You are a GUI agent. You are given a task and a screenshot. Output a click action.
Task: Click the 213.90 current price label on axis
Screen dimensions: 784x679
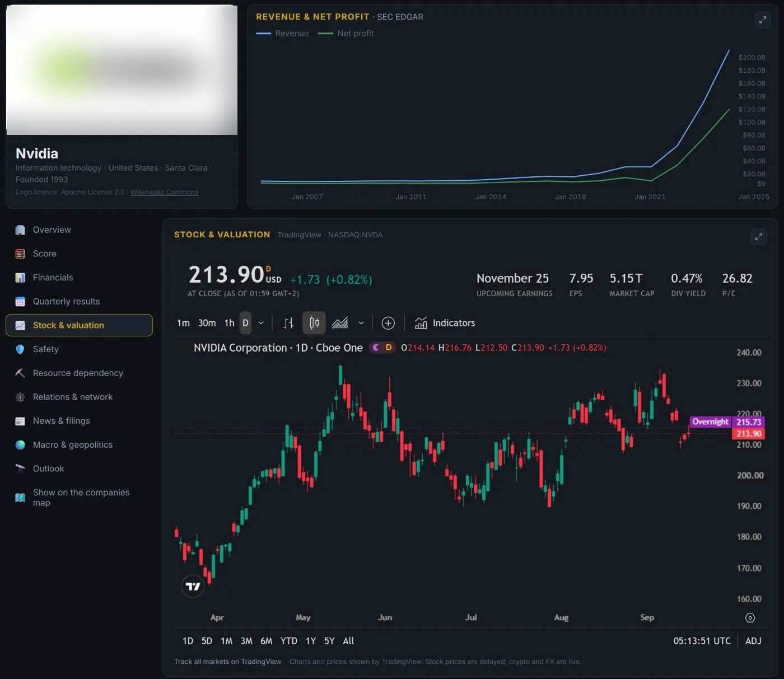click(749, 434)
